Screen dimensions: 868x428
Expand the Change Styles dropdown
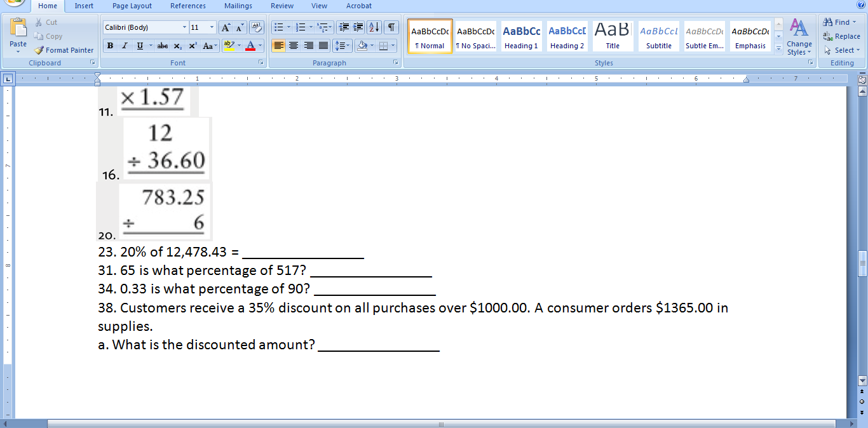pos(799,39)
